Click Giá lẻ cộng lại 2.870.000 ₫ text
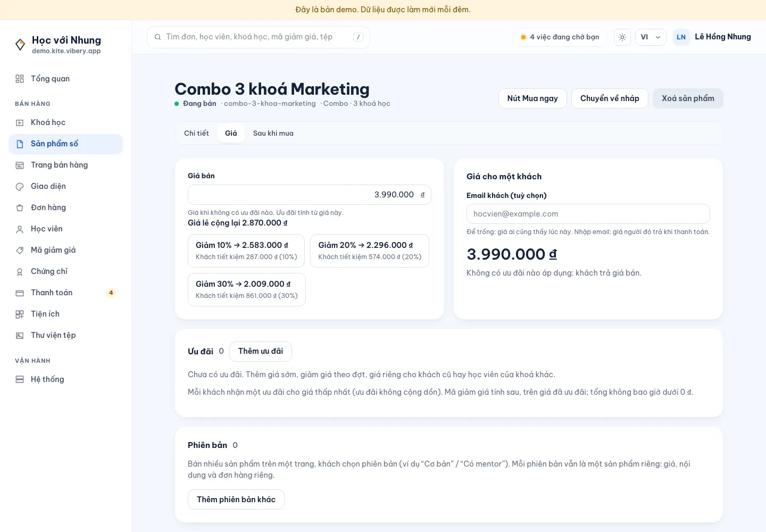The width and height of the screenshot is (766, 532). pyautogui.click(x=238, y=223)
